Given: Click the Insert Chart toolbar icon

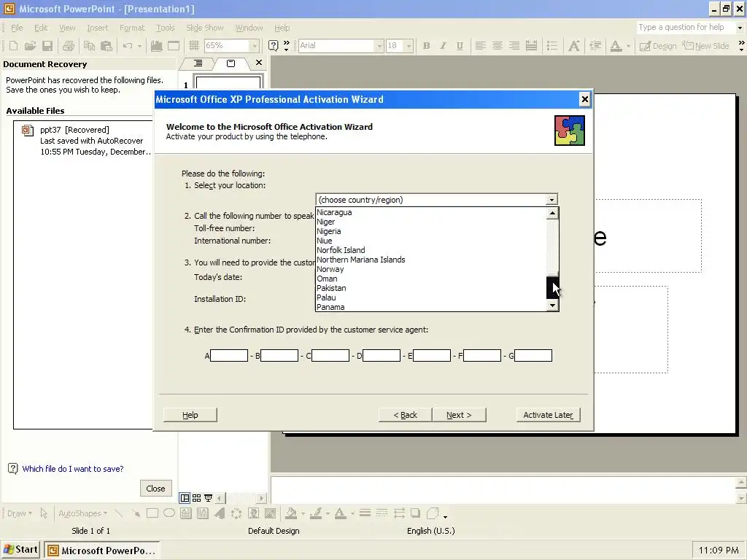Looking at the screenshot, I should [156, 46].
